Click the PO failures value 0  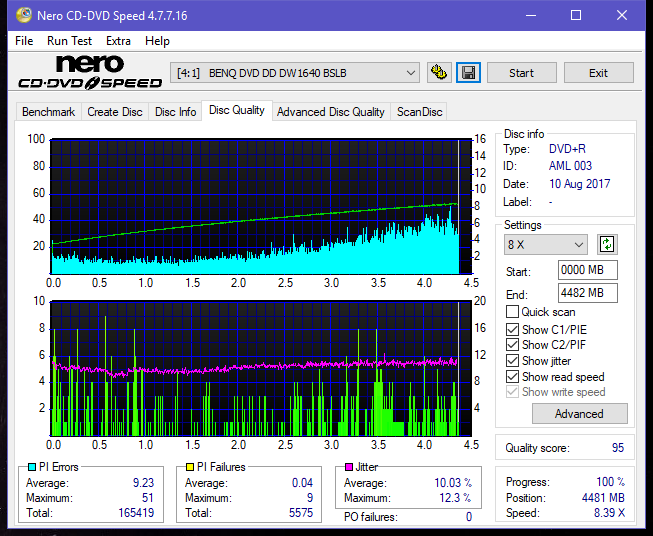click(x=469, y=517)
